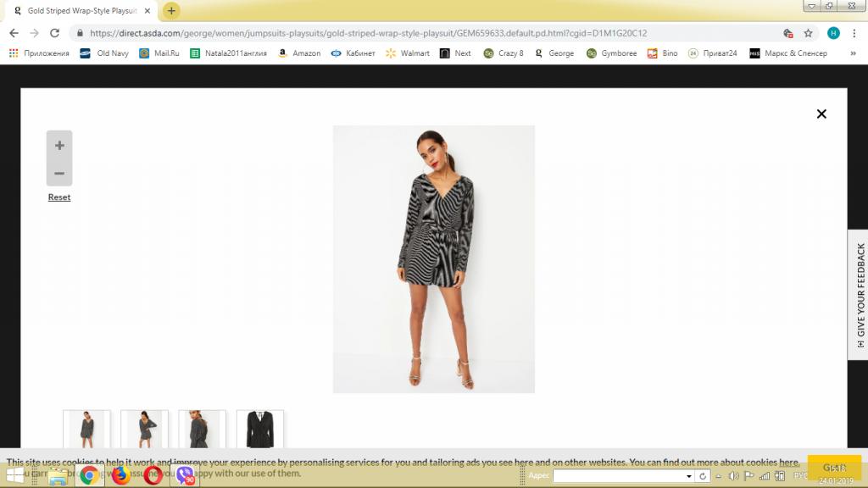868x488 pixels.
Task: Open Viber from the taskbar
Action: (185, 475)
